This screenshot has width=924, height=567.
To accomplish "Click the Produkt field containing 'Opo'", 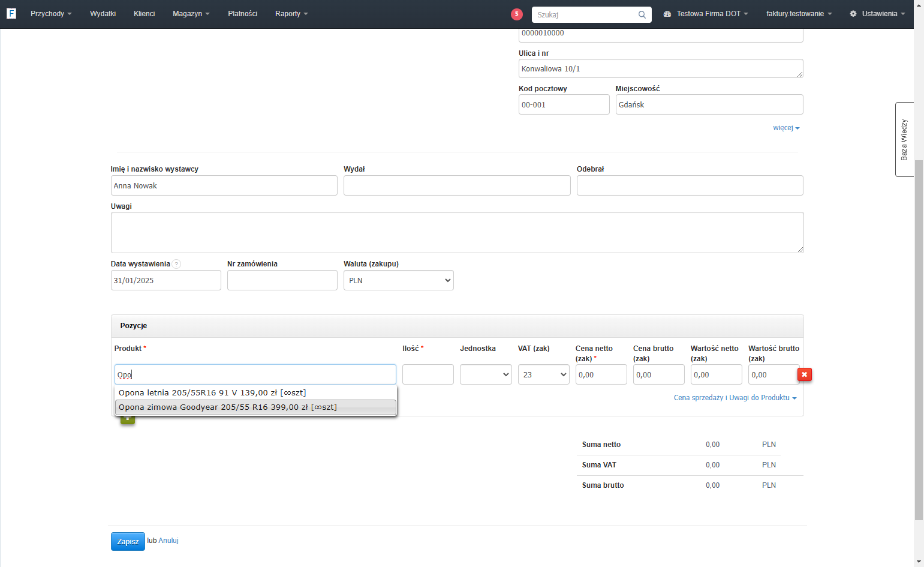I will 255,374.
